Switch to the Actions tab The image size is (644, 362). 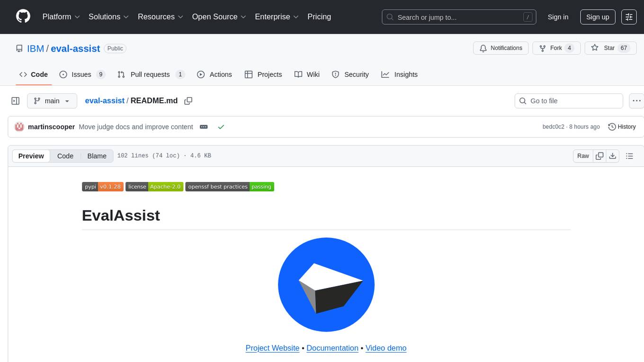[x=215, y=74]
